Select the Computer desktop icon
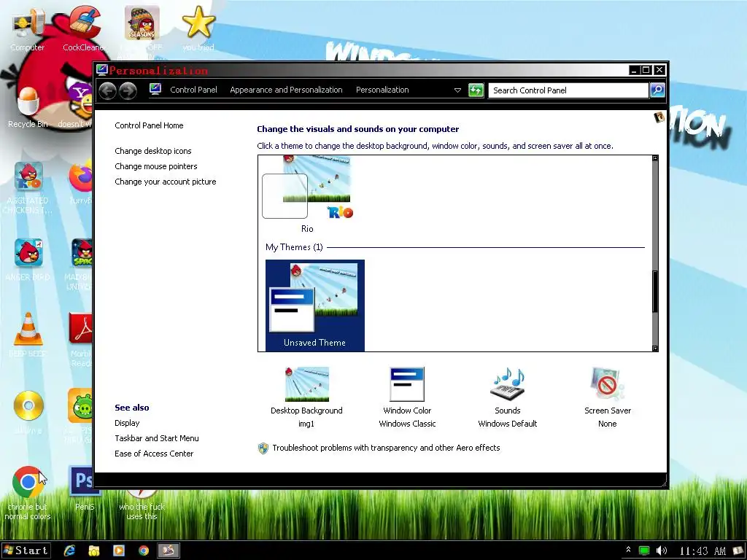Screen dimensions: 747x560 pos(28,25)
